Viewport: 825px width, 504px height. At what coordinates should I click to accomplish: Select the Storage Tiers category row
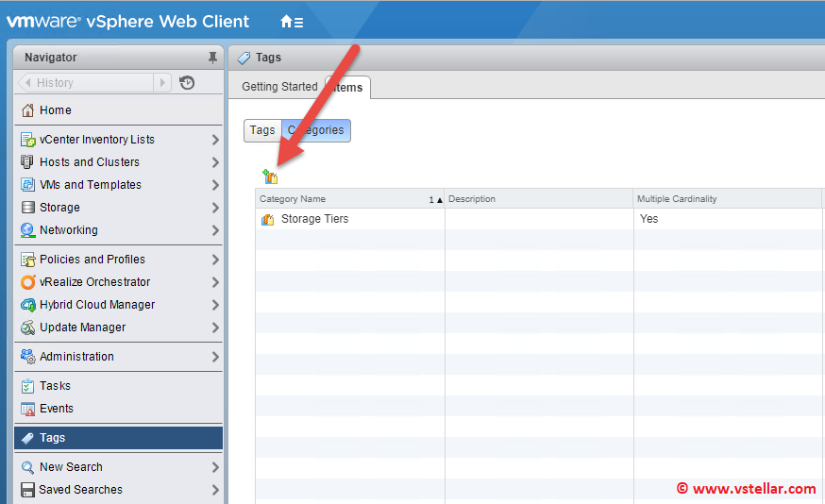[314, 219]
